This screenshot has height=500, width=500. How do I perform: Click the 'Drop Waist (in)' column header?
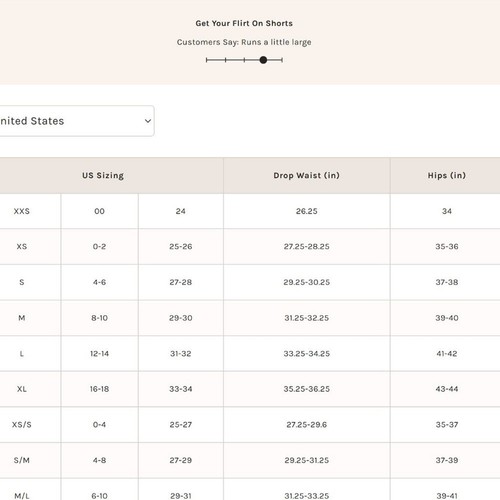coord(307,176)
